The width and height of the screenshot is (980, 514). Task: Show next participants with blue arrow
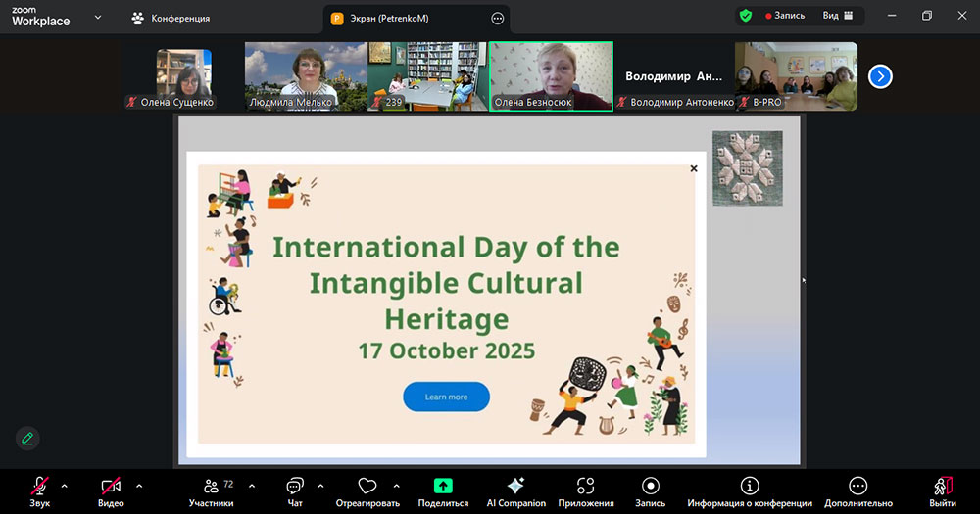tap(880, 76)
